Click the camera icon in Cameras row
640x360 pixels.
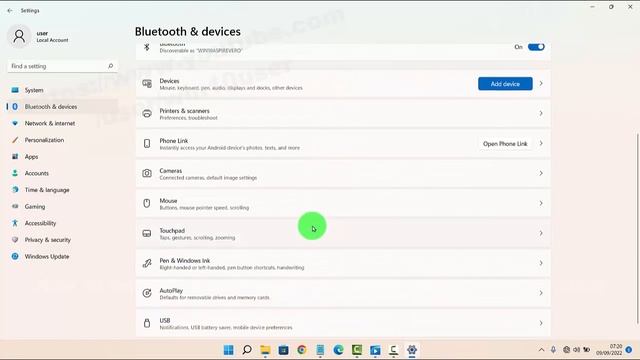[147, 173]
